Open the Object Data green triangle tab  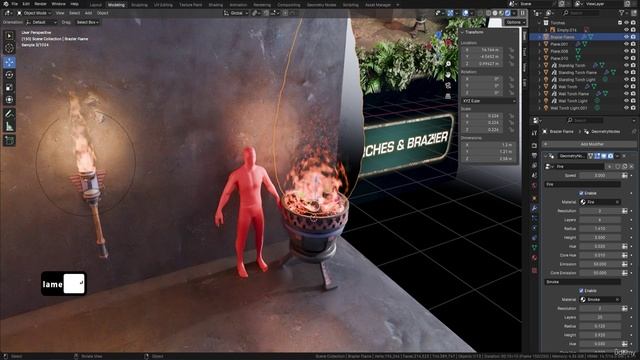click(534, 247)
